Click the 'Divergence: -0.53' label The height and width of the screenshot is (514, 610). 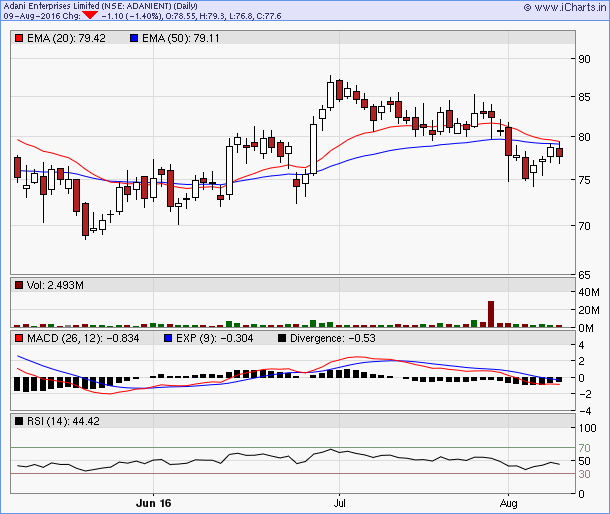click(x=333, y=338)
